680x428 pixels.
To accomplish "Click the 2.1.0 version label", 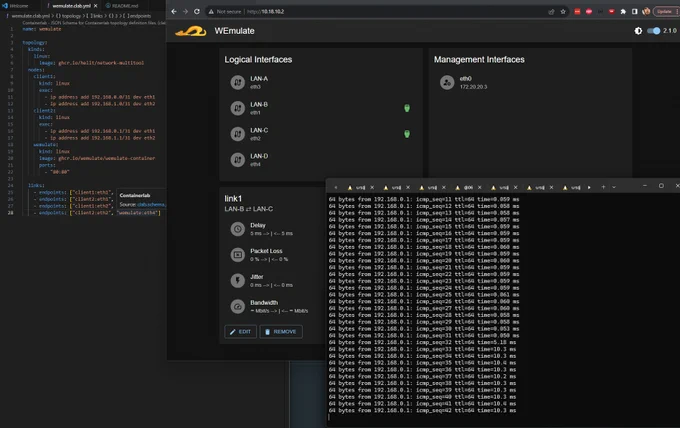I will pos(669,31).
